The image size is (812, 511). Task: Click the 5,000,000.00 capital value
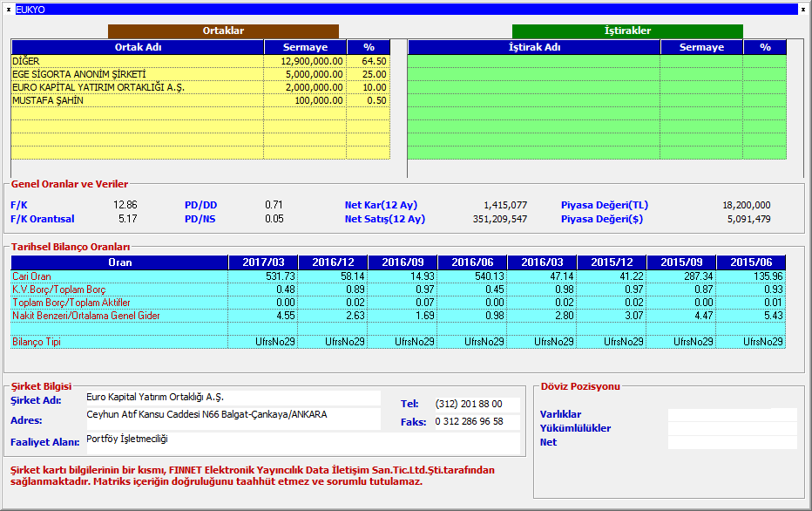[x=314, y=74]
